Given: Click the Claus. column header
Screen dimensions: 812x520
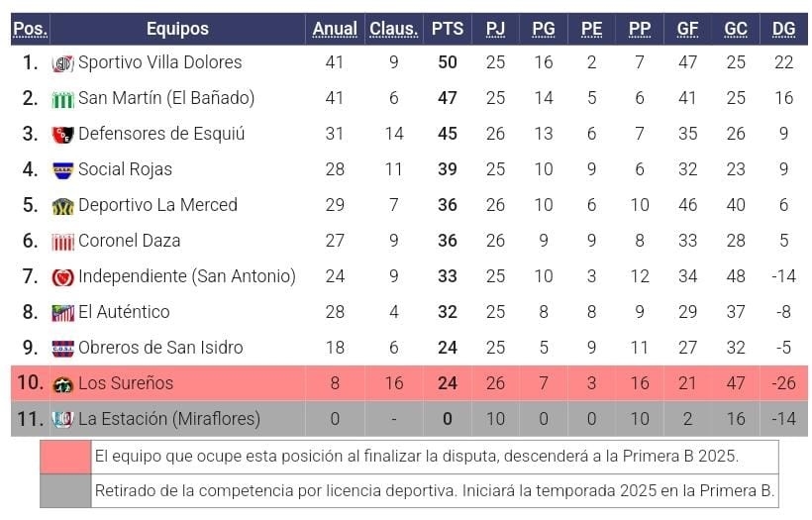Looking at the screenshot, I should pyautogui.click(x=393, y=29).
